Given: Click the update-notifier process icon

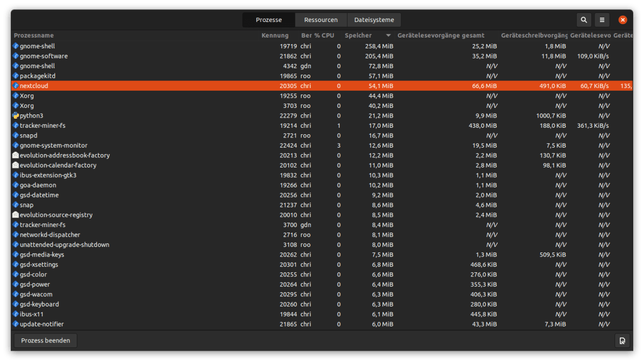Looking at the screenshot, I should (16, 324).
